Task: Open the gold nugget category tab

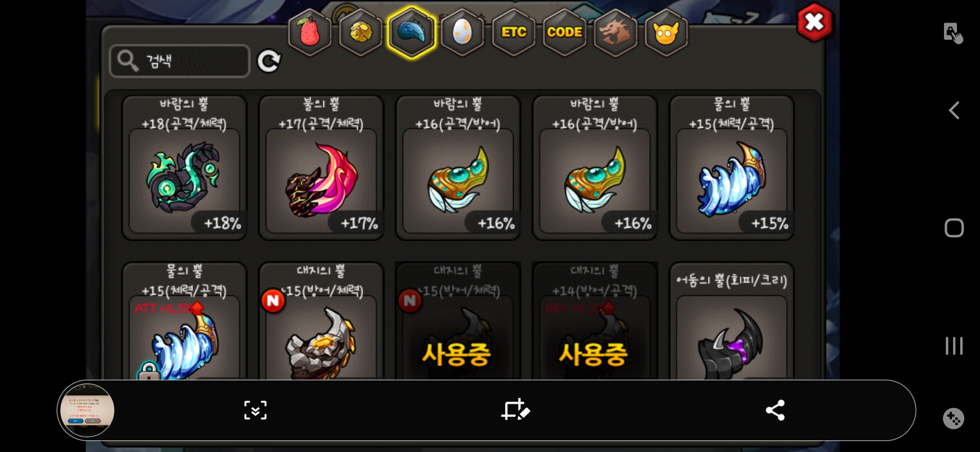Action: coord(361,32)
